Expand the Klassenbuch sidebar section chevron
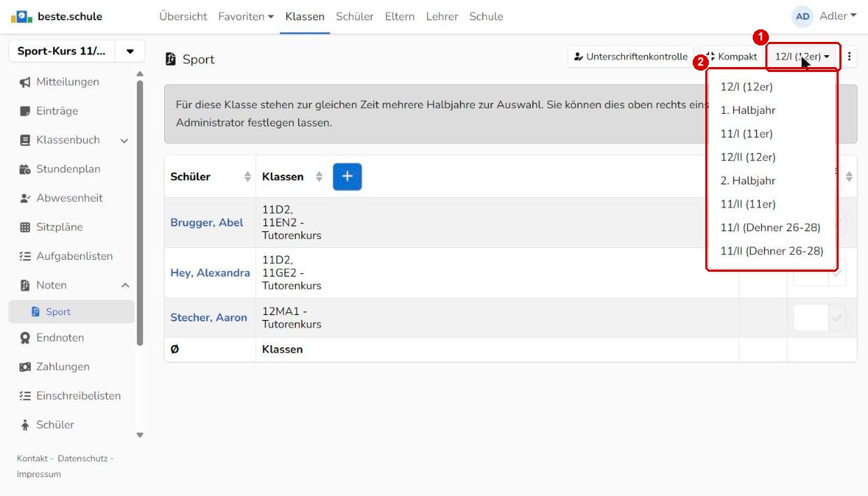The height and width of the screenshot is (496, 868). (x=124, y=140)
